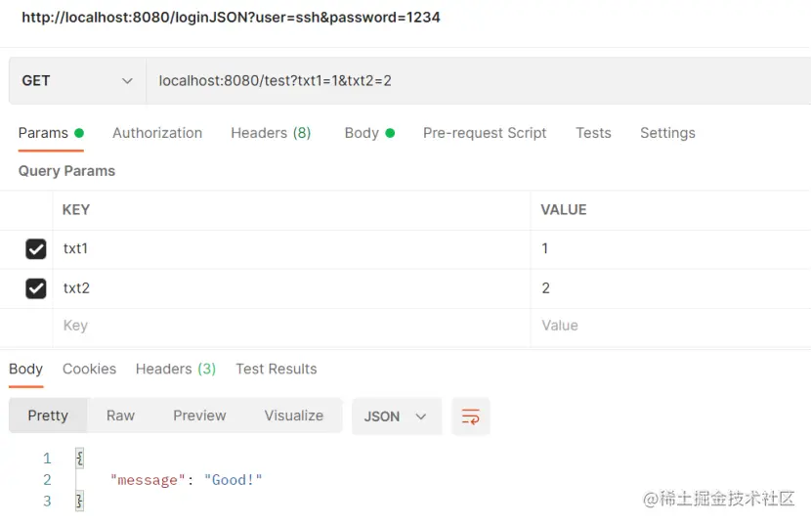The image size is (812, 525).
Task: Open the Test Results tab
Action: tap(277, 369)
